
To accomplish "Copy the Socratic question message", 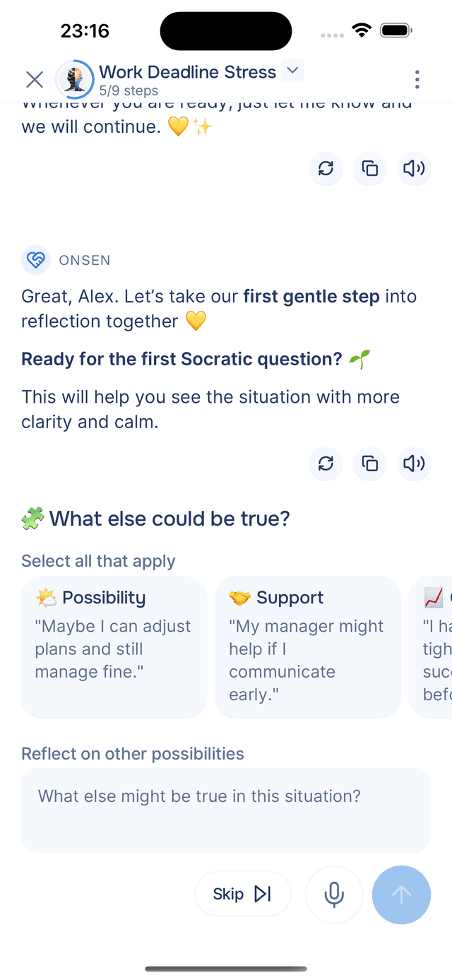I will pyautogui.click(x=370, y=464).
